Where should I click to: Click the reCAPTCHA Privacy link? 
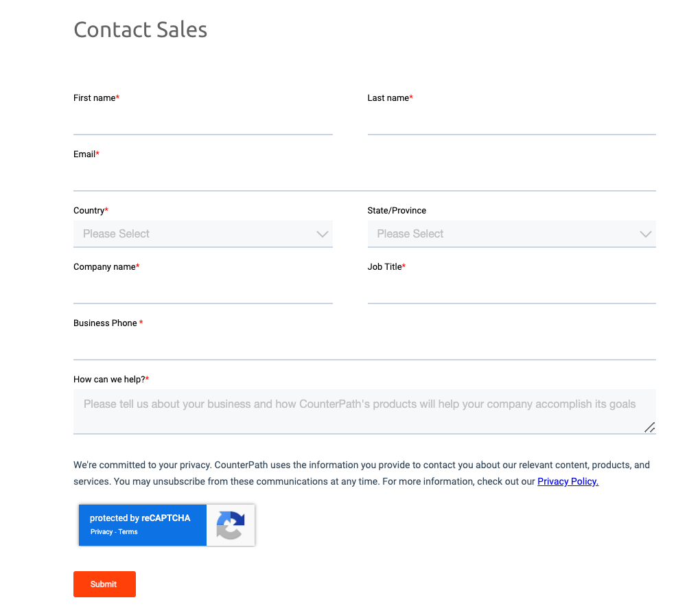coord(102,532)
